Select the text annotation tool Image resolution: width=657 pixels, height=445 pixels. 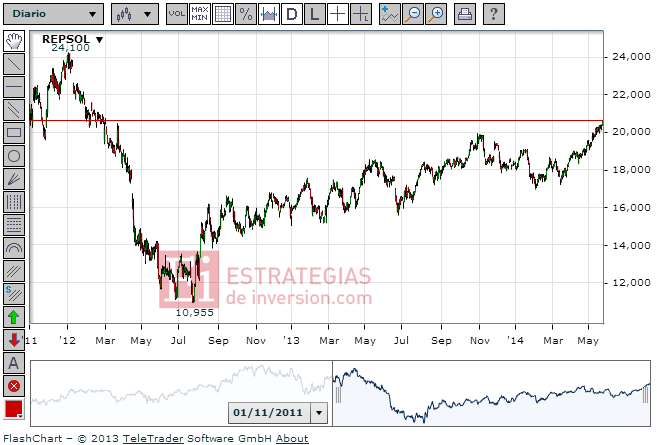14,363
